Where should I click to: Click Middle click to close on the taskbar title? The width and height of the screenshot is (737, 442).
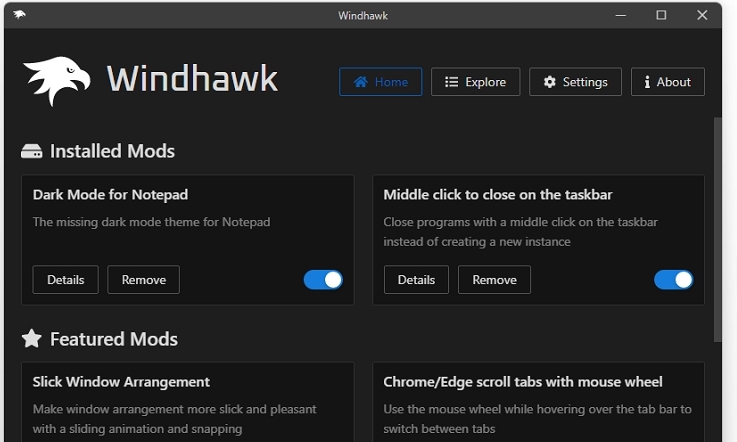click(x=498, y=195)
